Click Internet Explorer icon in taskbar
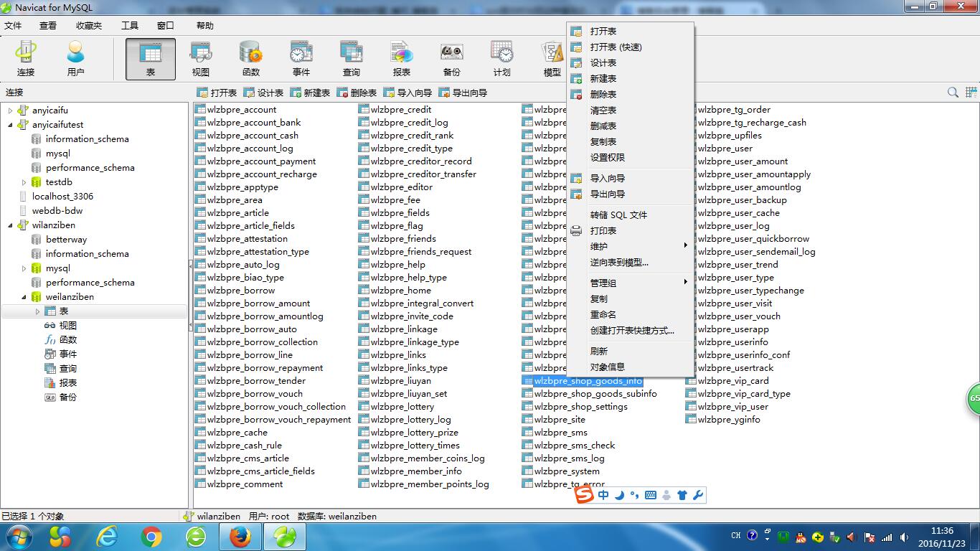Viewport: 980px width, 551px height. 107,537
